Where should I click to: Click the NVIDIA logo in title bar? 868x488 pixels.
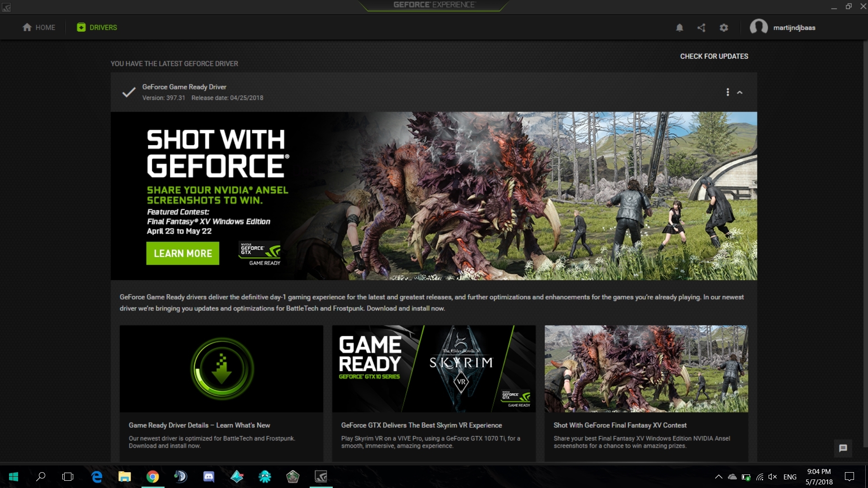tap(6, 7)
